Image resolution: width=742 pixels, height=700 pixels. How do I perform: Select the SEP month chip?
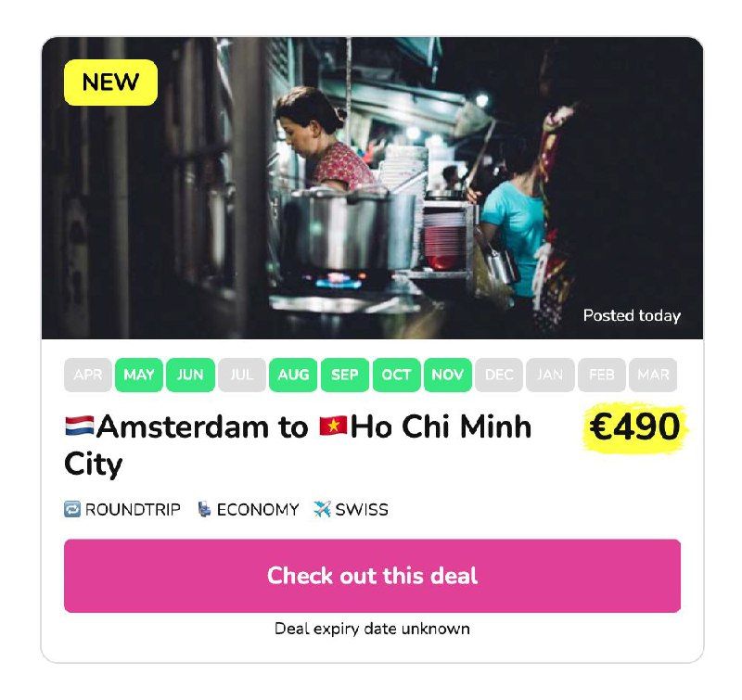tap(345, 375)
